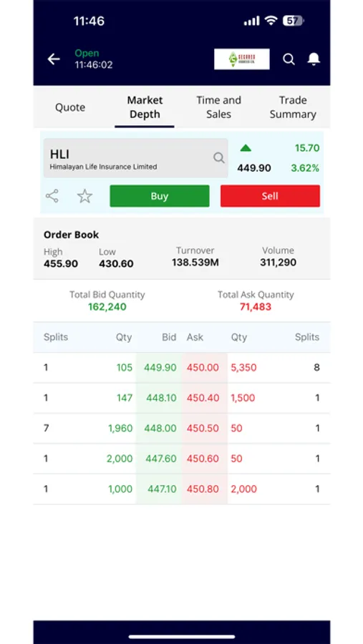Select ask price 450.00
This screenshot has height=644, width=363.
click(x=203, y=368)
